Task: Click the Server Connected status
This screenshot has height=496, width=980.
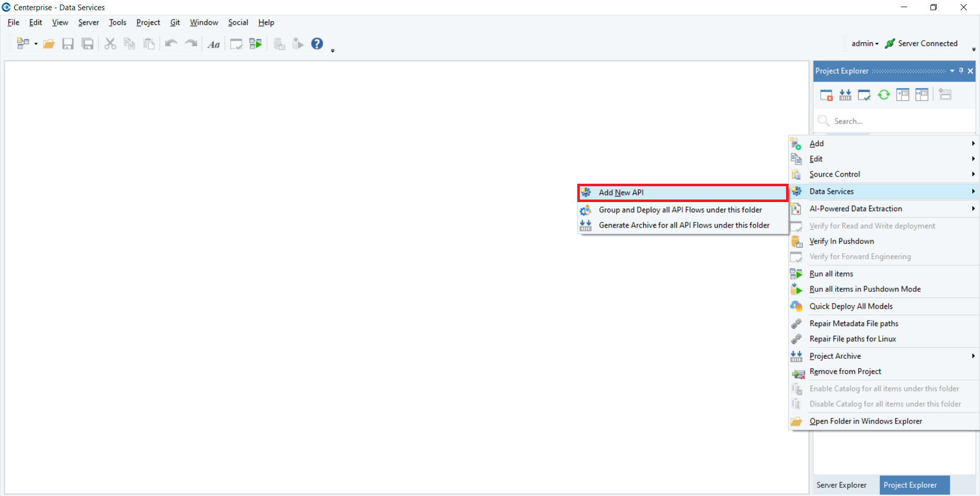Action: (x=921, y=43)
